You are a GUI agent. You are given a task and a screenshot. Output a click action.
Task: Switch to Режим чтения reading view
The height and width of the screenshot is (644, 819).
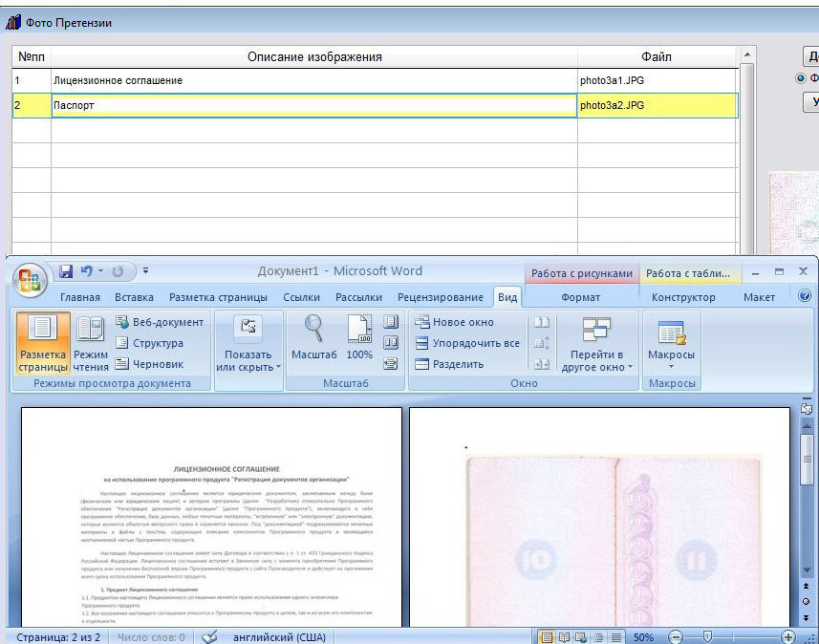point(91,342)
